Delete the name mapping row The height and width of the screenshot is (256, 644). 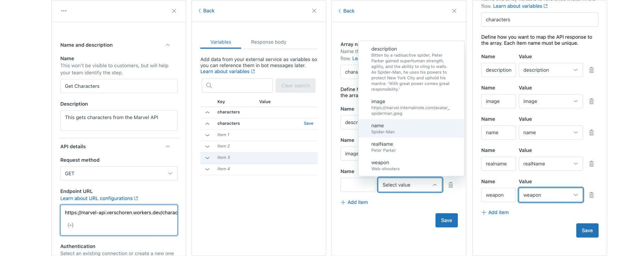592,132
